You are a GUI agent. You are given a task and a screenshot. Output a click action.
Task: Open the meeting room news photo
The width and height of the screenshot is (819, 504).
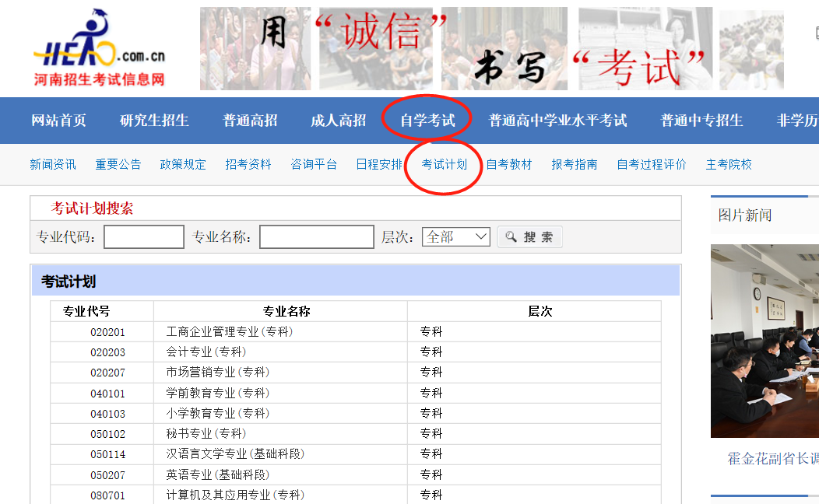765,341
